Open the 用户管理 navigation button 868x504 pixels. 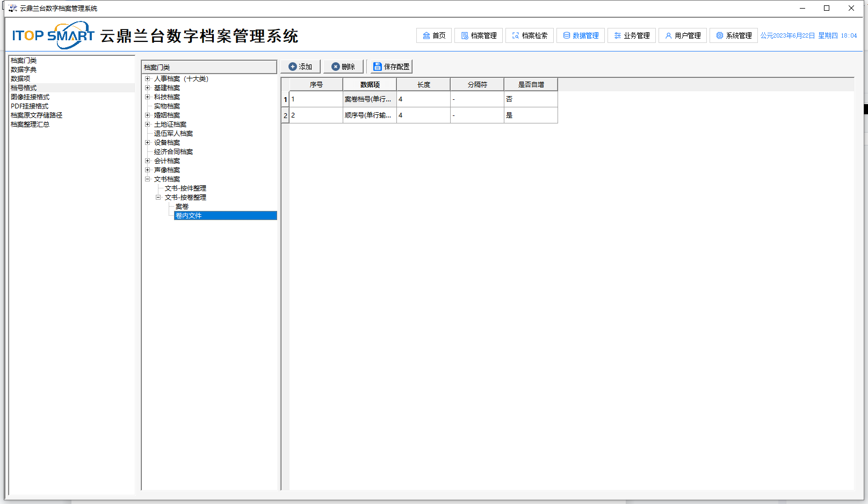[683, 35]
